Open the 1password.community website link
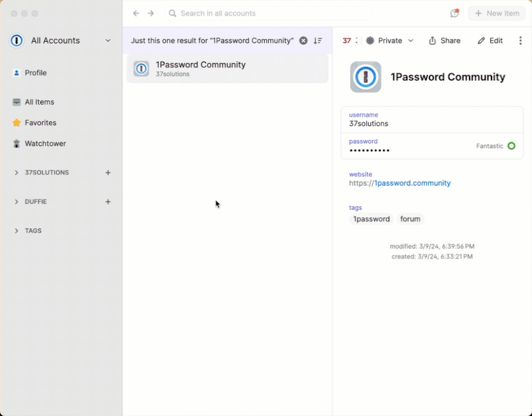532x416 pixels. [x=412, y=183]
